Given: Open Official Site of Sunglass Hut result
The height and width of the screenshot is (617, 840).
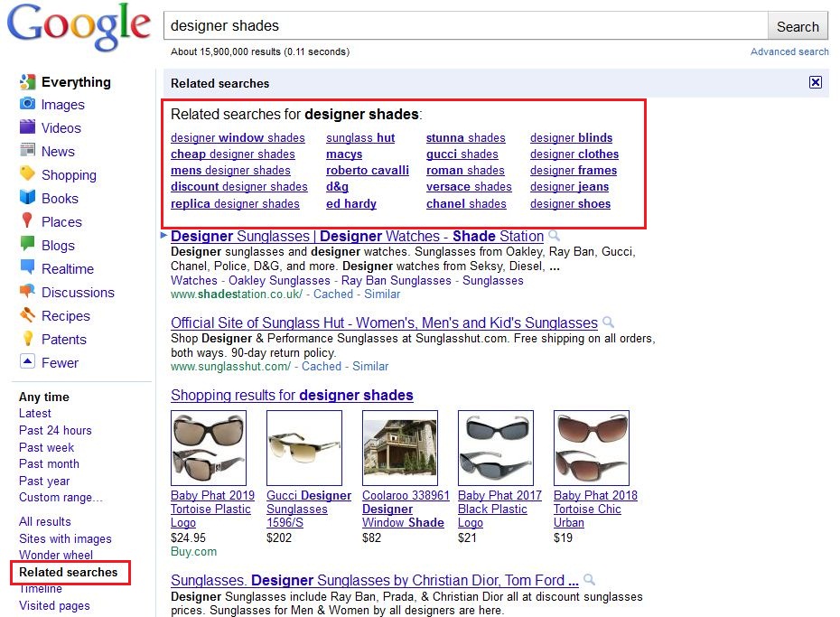Looking at the screenshot, I should click(x=384, y=323).
